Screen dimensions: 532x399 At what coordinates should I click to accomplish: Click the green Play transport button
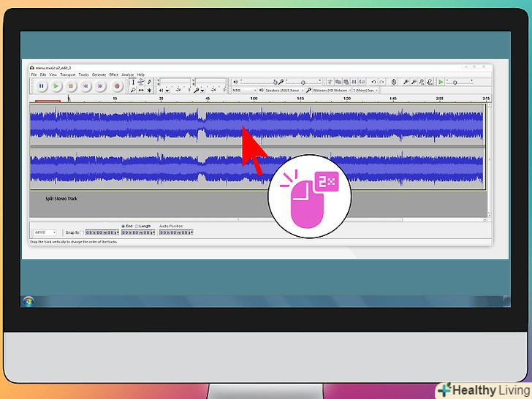point(56,86)
